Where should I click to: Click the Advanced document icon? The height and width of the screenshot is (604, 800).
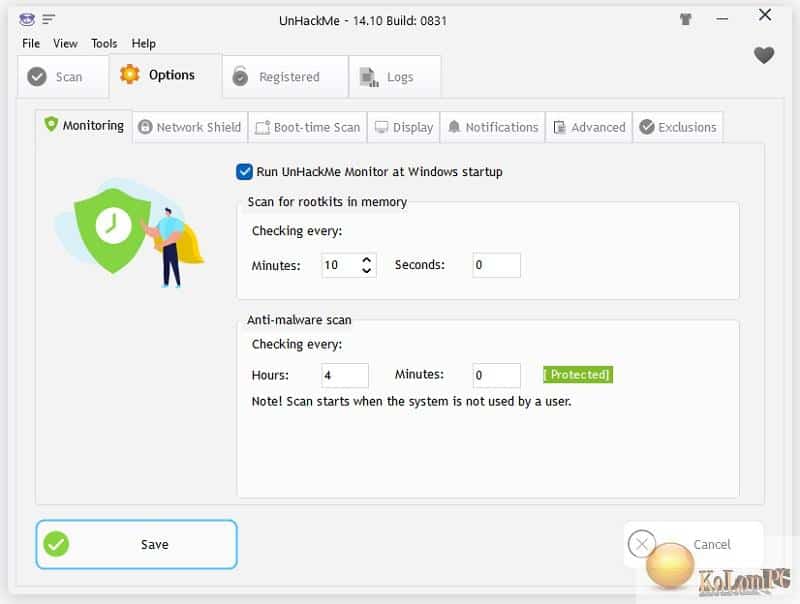point(560,127)
